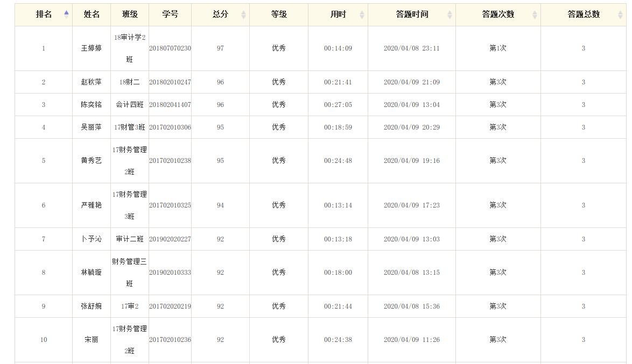Click class cell 17财管3班
632x364 pixels.
(x=130, y=127)
